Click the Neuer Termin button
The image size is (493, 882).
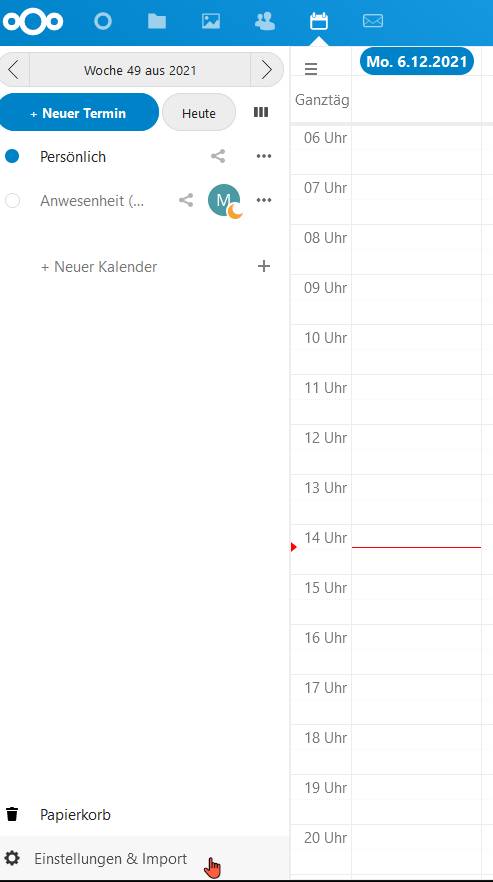pos(78,113)
